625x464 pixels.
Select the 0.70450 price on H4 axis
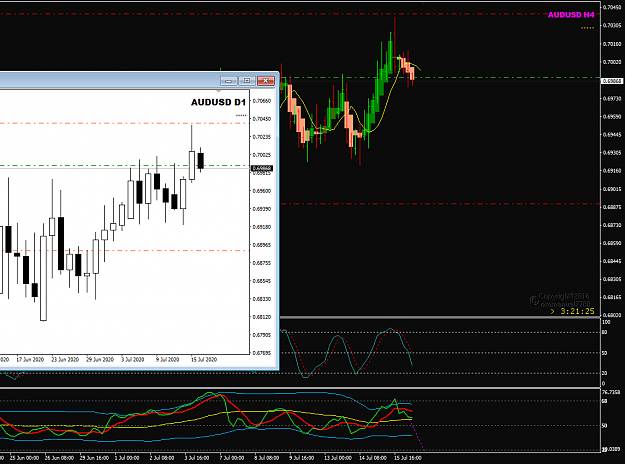[x=612, y=7]
